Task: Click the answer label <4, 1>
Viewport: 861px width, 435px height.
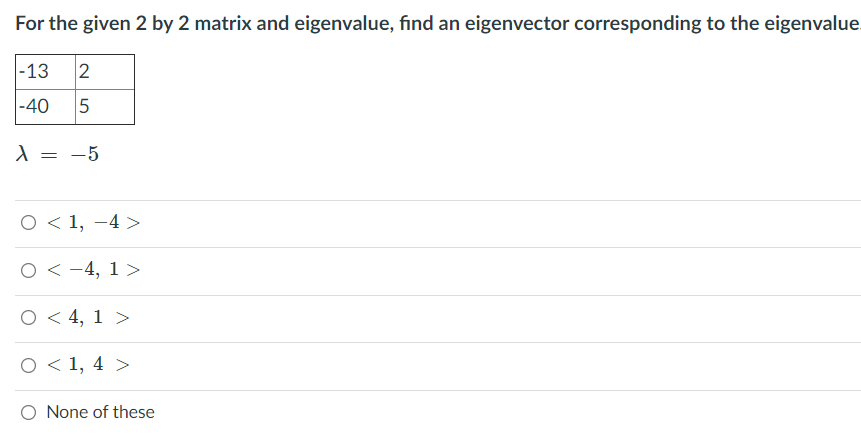Action: [88, 317]
